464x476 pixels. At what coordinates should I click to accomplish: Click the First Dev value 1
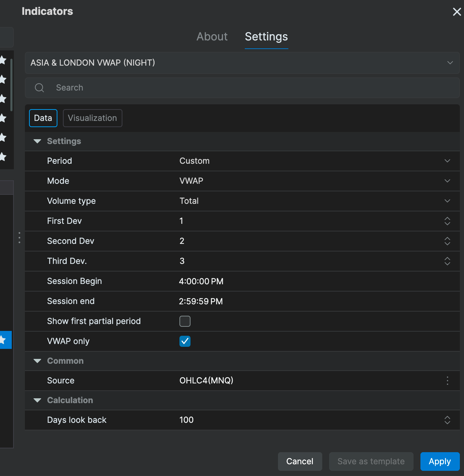(181, 221)
